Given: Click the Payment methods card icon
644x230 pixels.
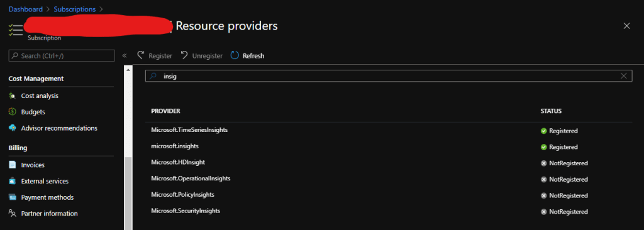Looking at the screenshot, I should (x=13, y=197).
